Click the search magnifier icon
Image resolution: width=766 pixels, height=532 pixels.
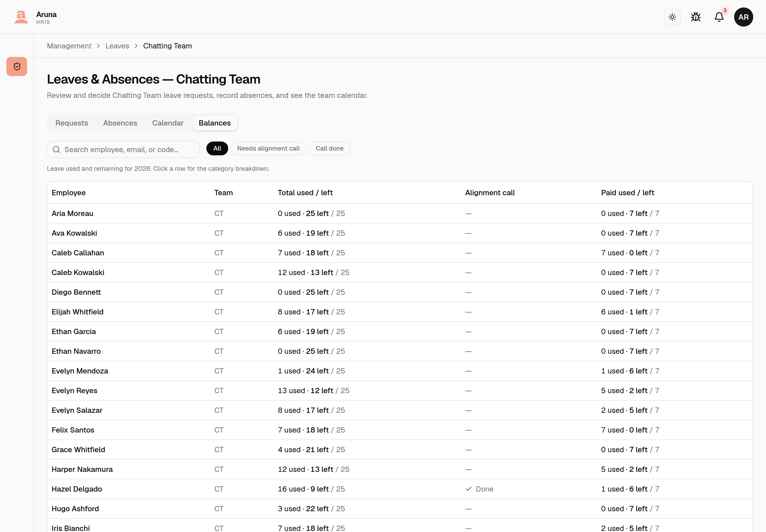tap(56, 150)
